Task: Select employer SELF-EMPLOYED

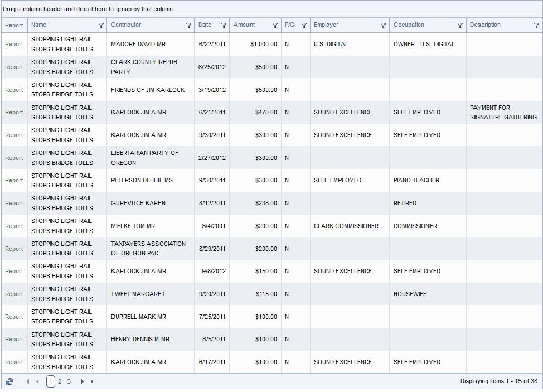Action: 337,181
